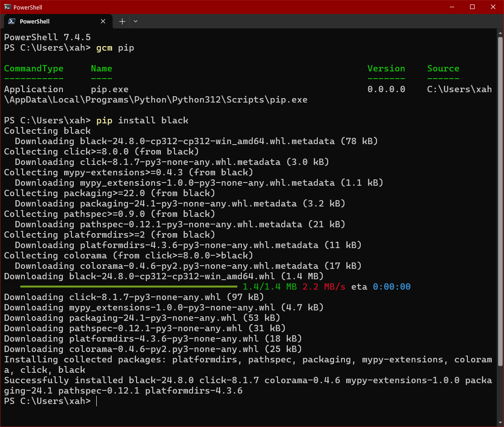Click the 'Application' cell text
504x427 pixels.
click(34, 89)
